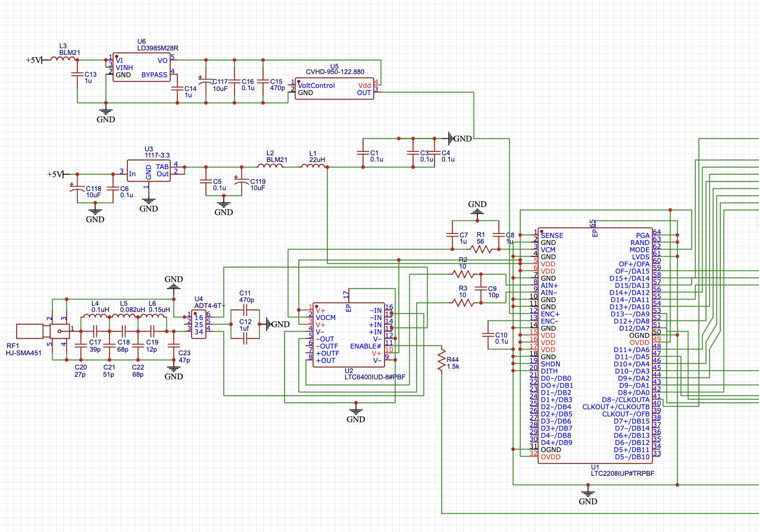This screenshot has width=759, height=532.
Task: Click the SENSE pin name on U1
Action: tap(552, 236)
